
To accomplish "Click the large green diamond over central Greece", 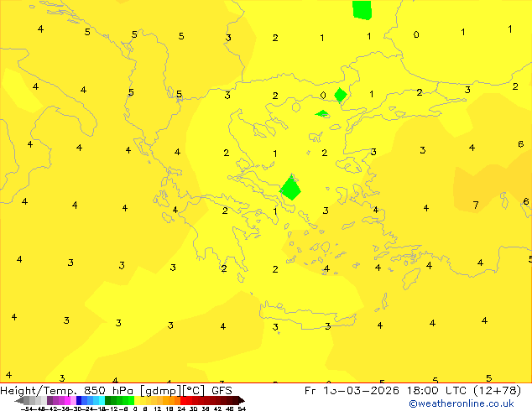I will [290, 188].
